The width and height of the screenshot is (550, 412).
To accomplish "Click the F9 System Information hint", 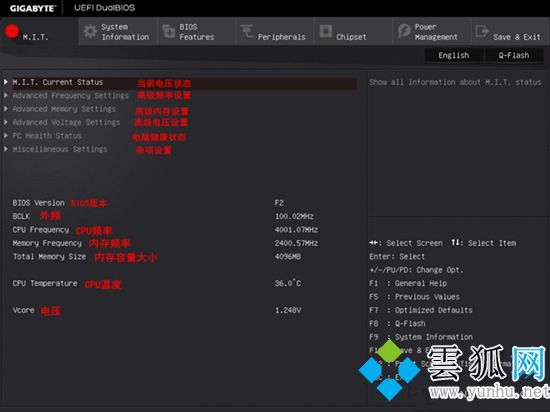I will [421, 337].
